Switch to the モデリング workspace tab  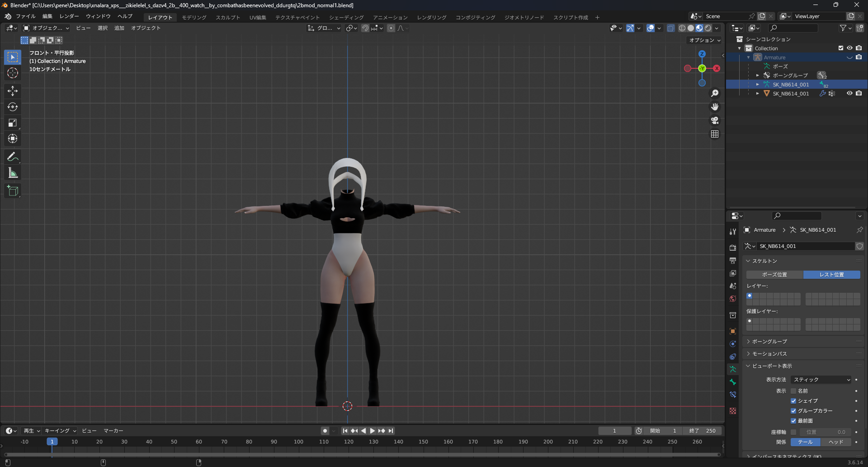[x=194, y=17]
